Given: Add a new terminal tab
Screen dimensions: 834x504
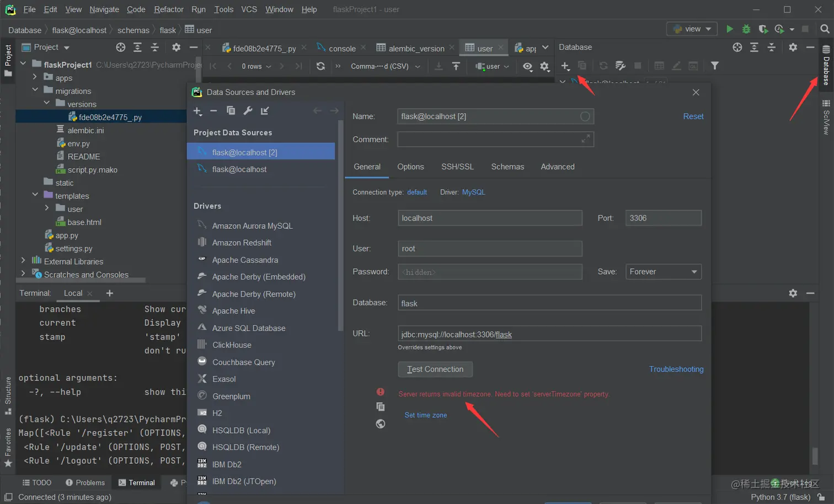Looking at the screenshot, I should [109, 293].
